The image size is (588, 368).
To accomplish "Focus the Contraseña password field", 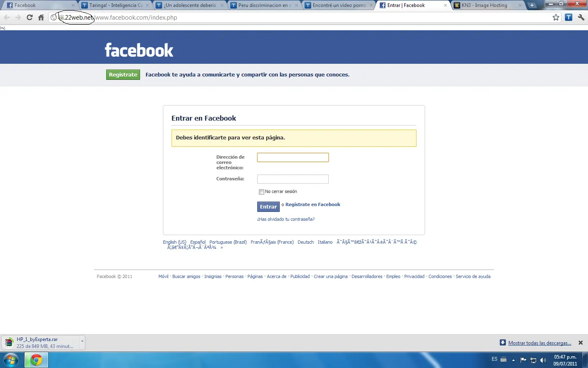I will (x=293, y=179).
